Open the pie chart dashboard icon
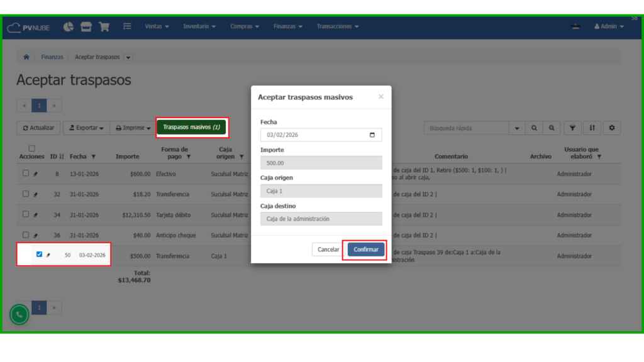The width and height of the screenshot is (644, 362). [x=69, y=26]
